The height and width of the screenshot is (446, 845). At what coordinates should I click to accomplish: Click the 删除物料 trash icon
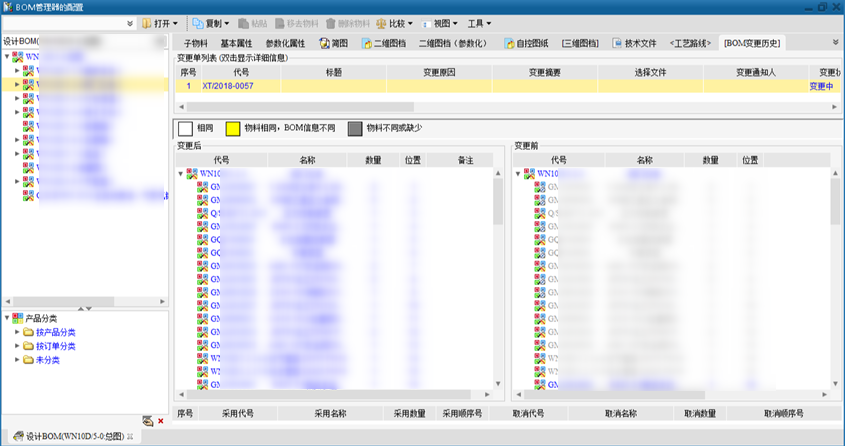331,23
